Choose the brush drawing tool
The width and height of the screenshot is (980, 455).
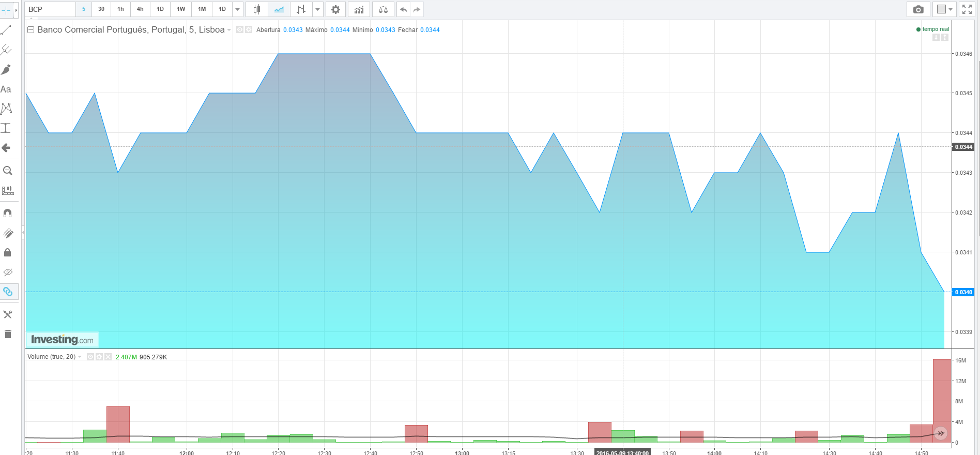[x=6, y=69]
